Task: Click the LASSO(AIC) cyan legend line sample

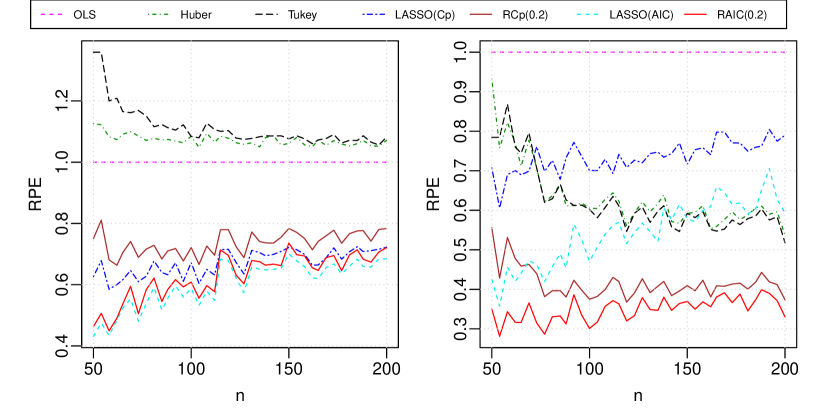Action: click(x=589, y=15)
